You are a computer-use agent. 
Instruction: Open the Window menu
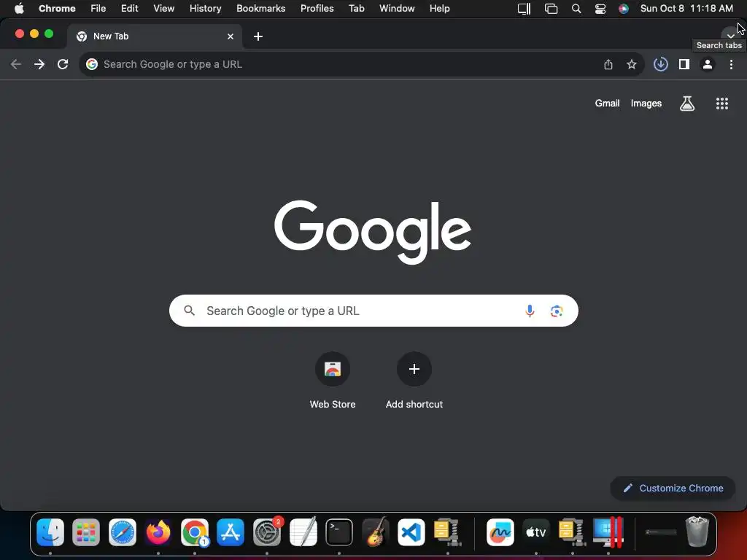coord(397,8)
